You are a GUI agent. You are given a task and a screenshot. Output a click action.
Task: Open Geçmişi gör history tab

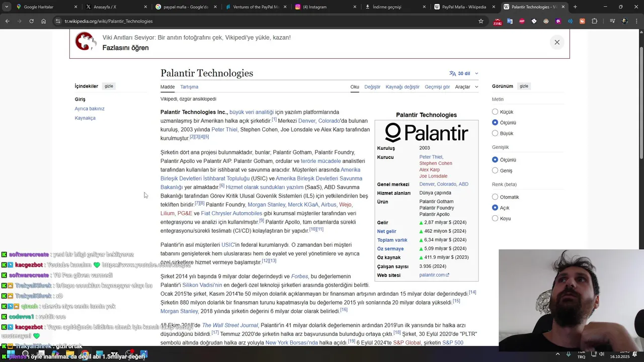pyautogui.click(x=437, y=87)
